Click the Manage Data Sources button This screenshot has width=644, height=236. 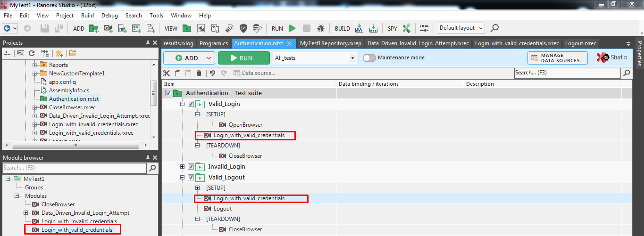[557, 58]
